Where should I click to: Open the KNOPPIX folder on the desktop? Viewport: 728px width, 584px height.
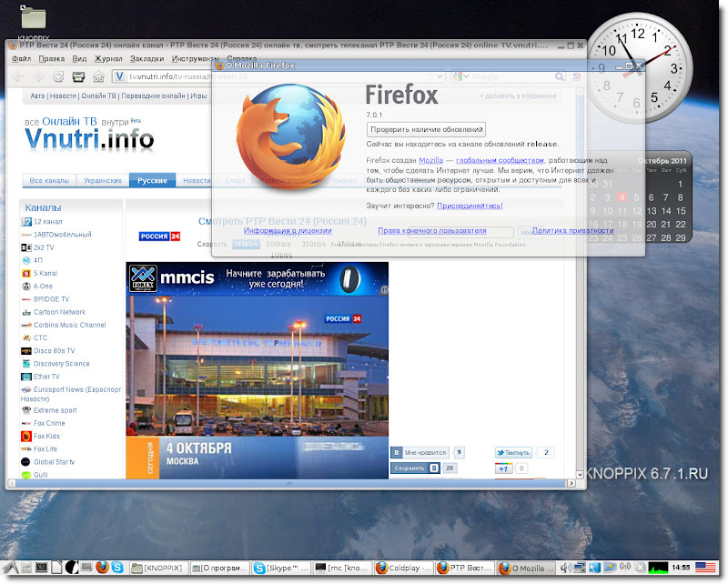coord(34,18)
